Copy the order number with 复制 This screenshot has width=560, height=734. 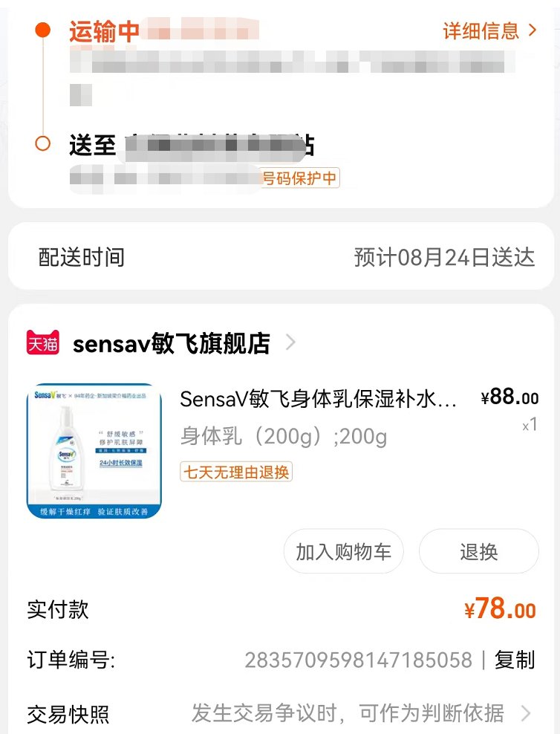tap(513, 660)
